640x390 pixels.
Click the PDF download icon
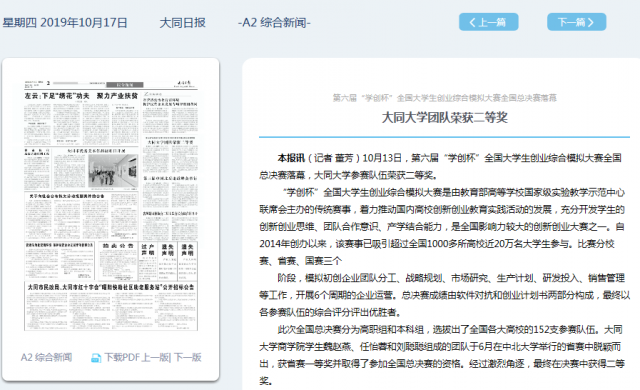96,358
